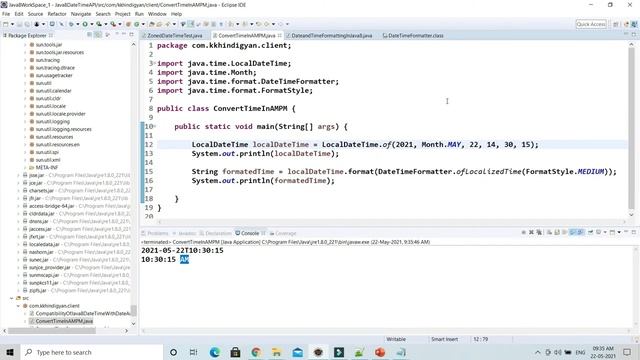Maximize the Console view
The image size is (640, 360).
[x=634, y=232]
